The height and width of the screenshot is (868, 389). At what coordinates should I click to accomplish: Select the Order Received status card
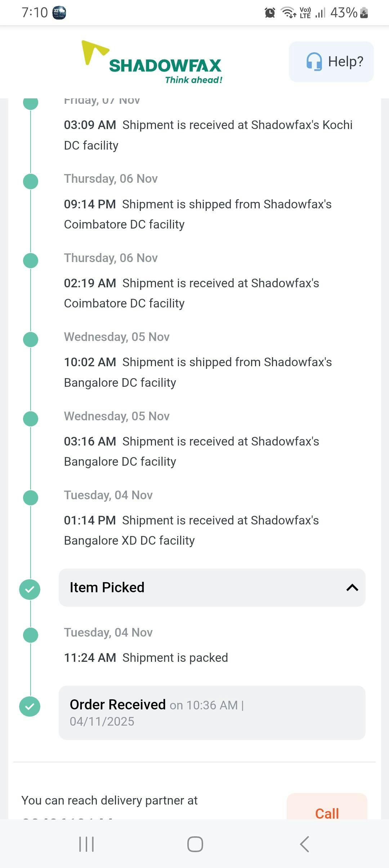[x=212, y=713]
